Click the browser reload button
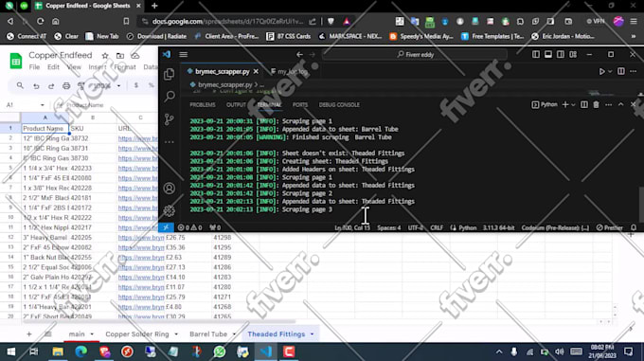The height and width of the screenshot is (361, 644). click(x=40, y=22)
